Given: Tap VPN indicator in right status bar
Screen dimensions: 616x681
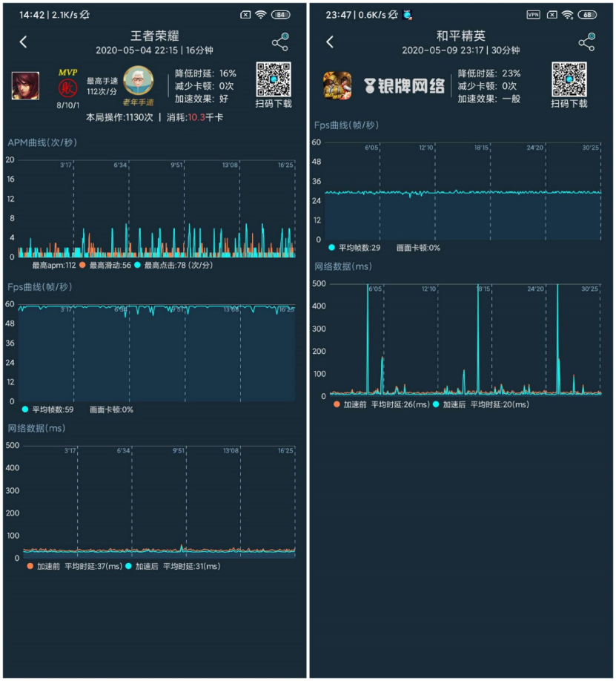Looking at the screenshot, I should (533, 15).
